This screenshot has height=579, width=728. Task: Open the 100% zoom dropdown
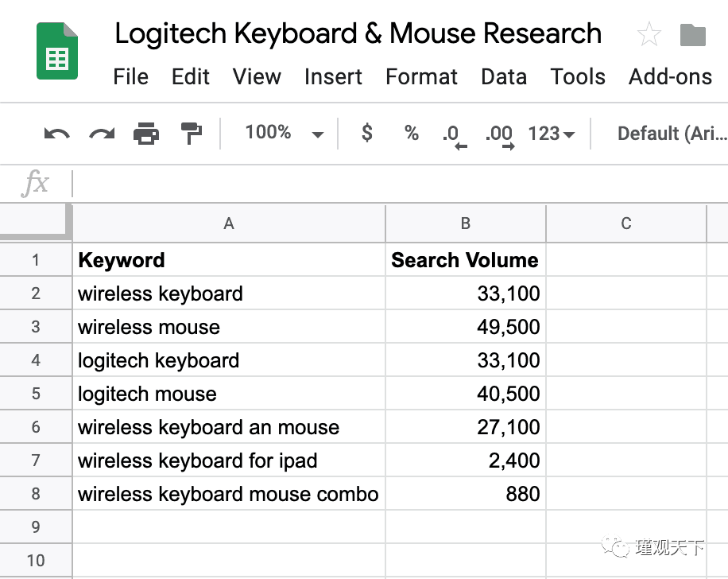click(x=284, y=133)
